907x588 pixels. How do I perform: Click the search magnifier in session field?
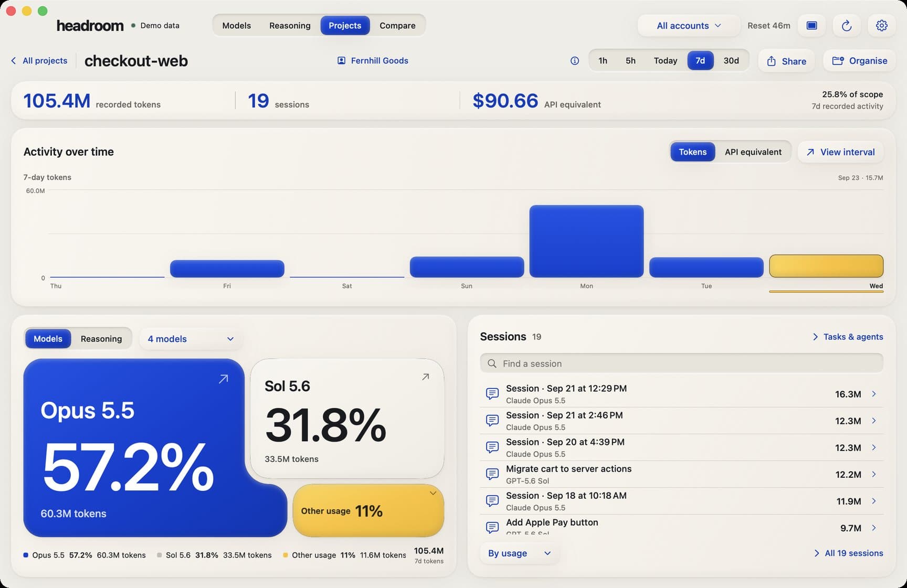point(492,364)
